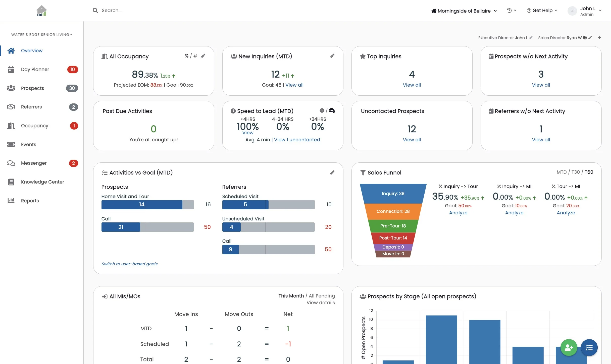The width and height of the screenshot is (611, 364).
Task: Click pencil icon in Activities vs Goal
Action: (x=332, y=173)
